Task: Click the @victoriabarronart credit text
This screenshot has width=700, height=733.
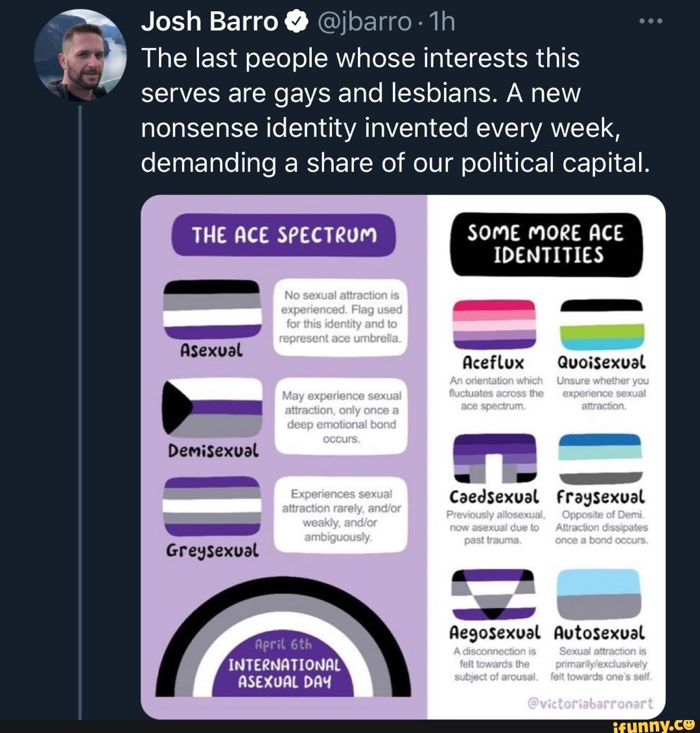Action: [590, 704]
